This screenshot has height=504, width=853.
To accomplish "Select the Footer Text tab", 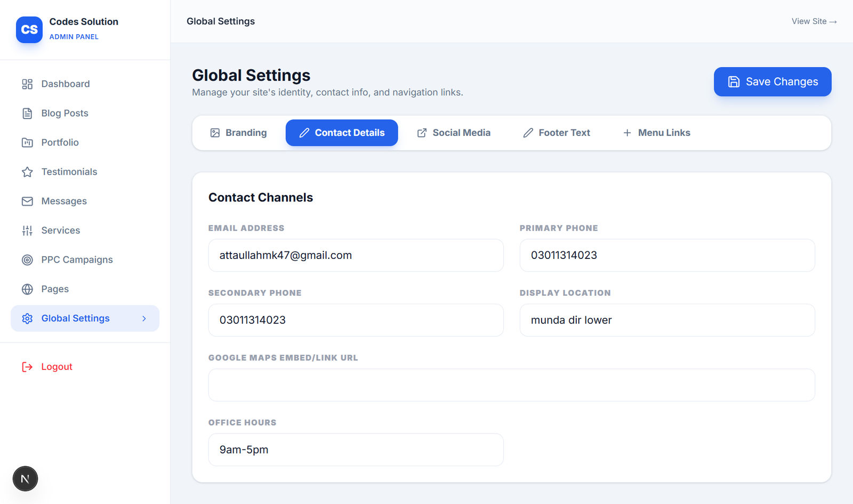I will pyautogui.click(x=557, y=133).
